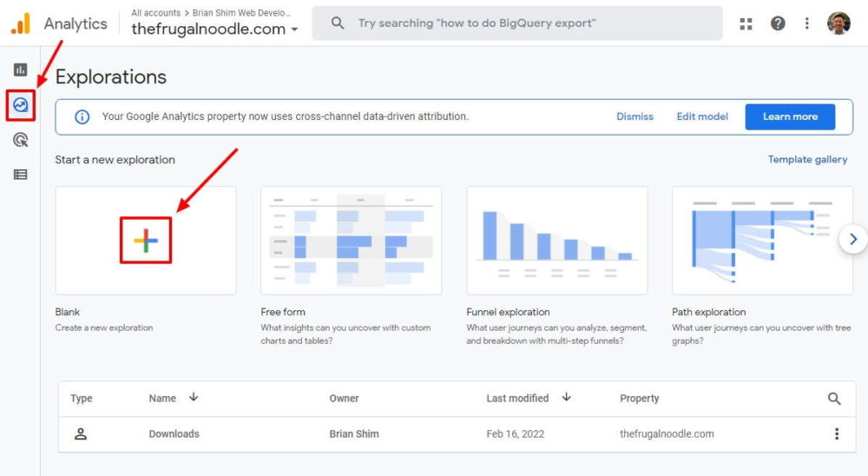
Task: Click the Learn more button
Action: point(790,117)
